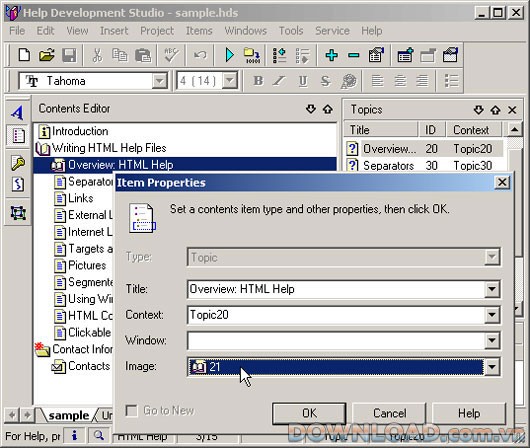
Task: Open the Tahoma font dropdown
Action: pyautogui.click(x=159, y=81)
